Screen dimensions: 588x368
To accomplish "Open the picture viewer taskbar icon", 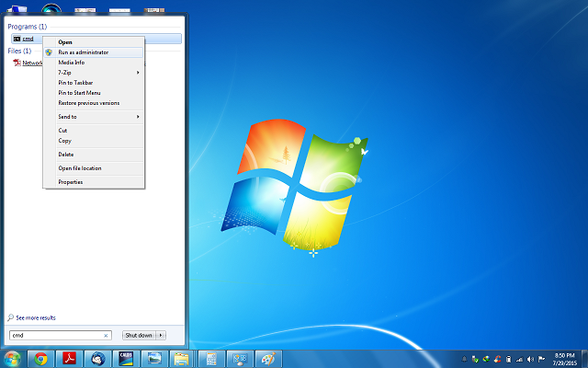I will point(154,359).
